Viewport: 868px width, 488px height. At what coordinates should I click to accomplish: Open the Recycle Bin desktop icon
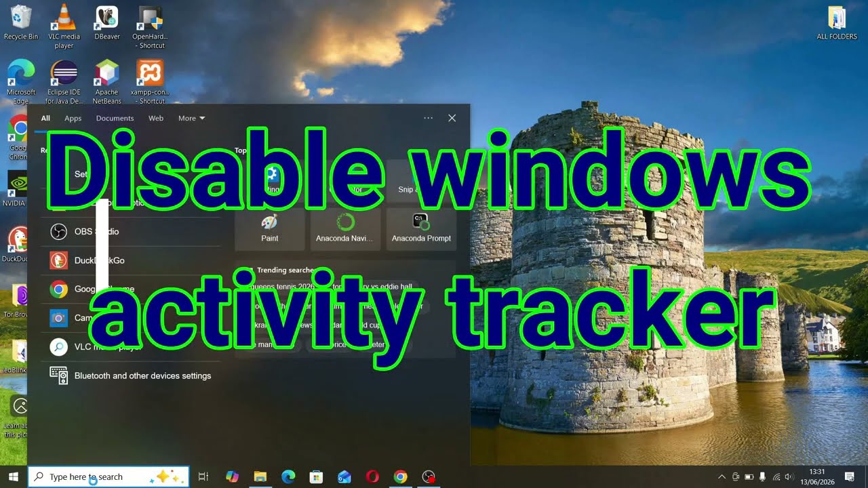(21, 22)
